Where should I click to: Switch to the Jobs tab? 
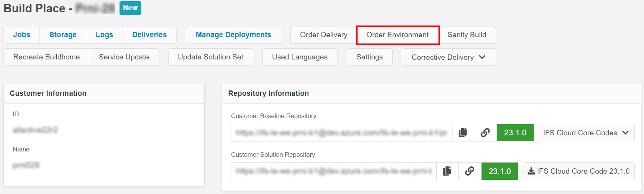point(22,35)
